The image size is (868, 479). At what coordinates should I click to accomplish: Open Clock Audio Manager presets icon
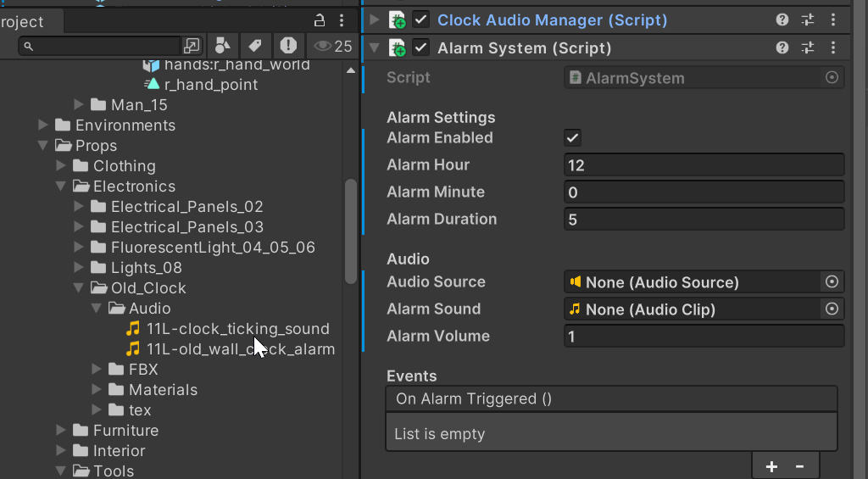[x=808, y=20]
